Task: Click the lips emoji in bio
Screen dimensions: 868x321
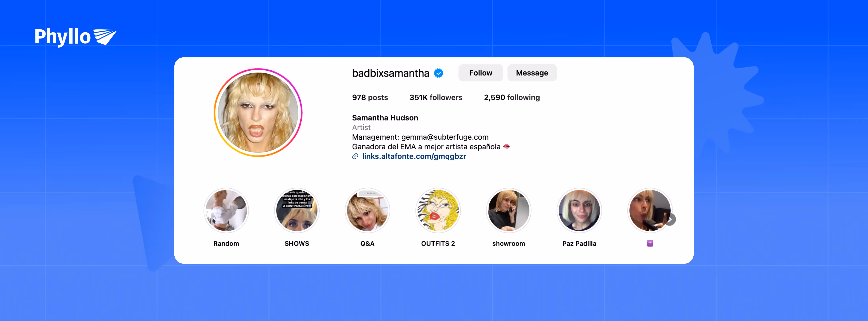Action: 506,147
